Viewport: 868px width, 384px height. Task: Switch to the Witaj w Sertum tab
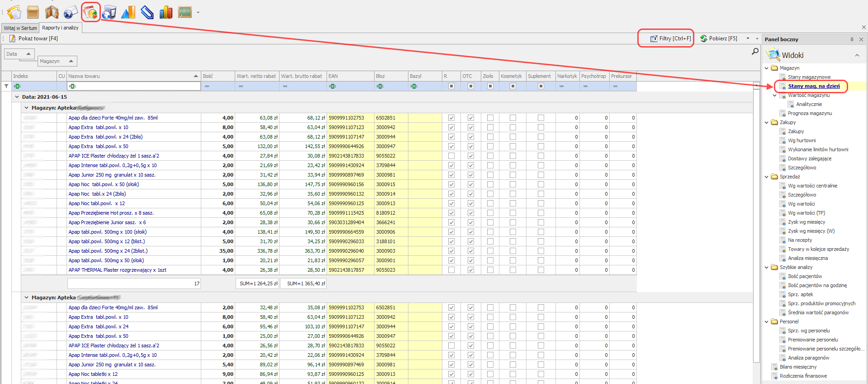tap(20, 28)
